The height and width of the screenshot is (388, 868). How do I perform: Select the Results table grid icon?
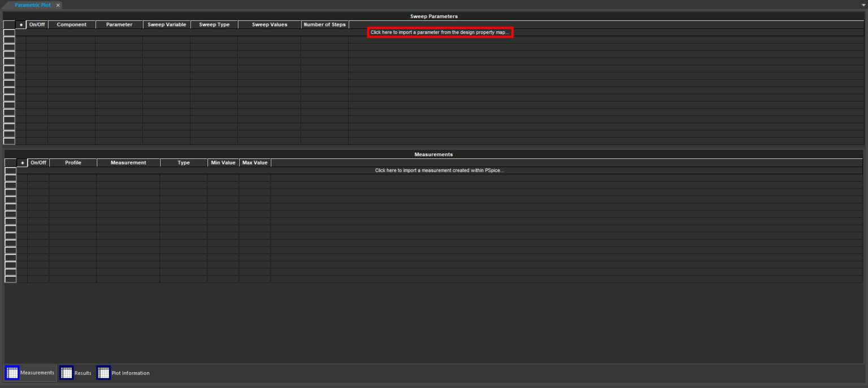[x=66, y=372]
